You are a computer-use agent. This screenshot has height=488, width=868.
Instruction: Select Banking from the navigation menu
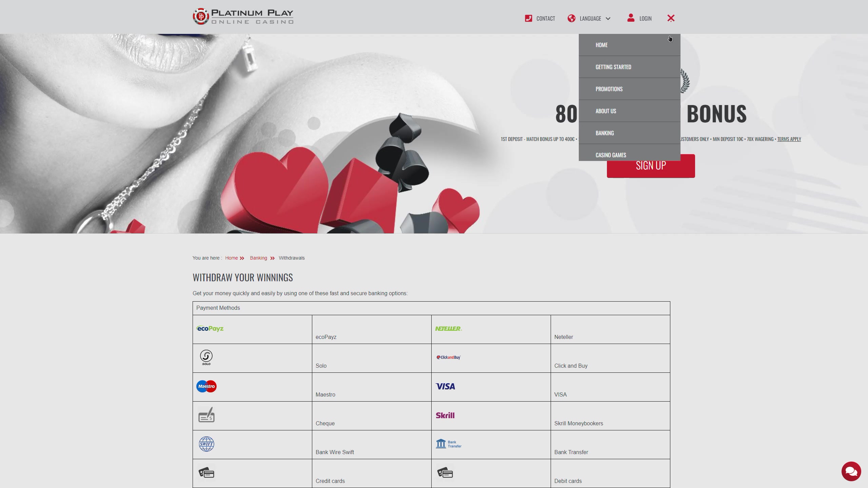pos(605,133)
